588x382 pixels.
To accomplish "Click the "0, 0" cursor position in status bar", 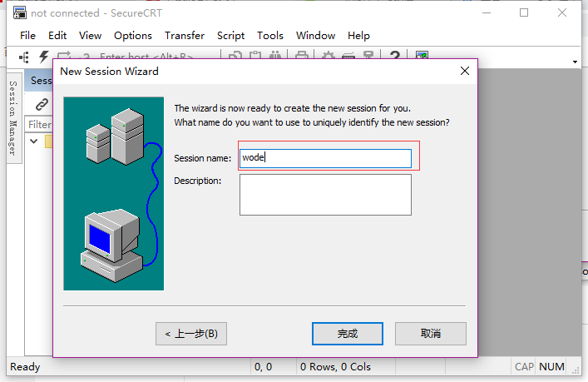I will [x=264, y=367].
